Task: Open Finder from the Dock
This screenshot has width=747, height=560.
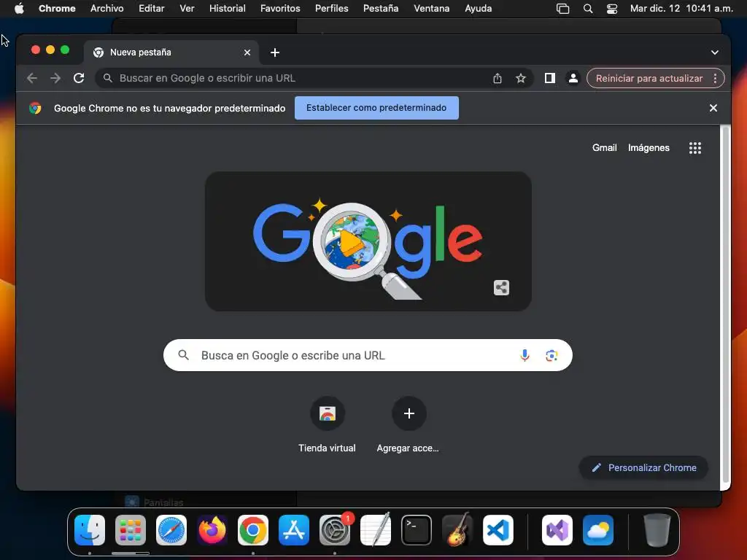Action: [90, 530]
